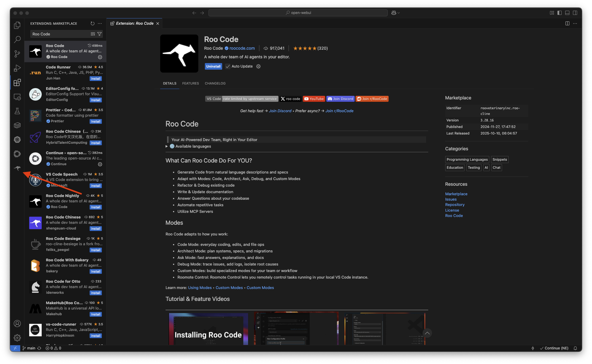
Task: Open manage gear on Roo Code list item
Action: (x=100, y=57)
